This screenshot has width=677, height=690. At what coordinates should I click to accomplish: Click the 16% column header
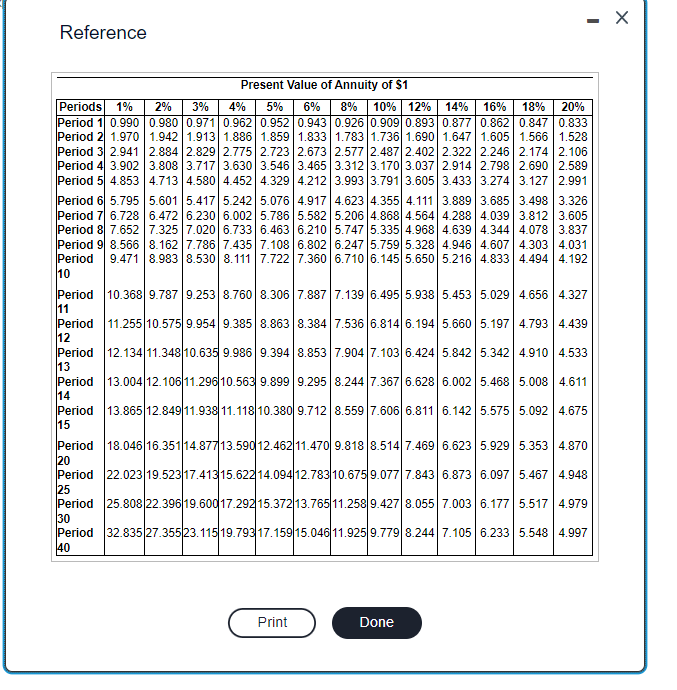tap(494, 107)
